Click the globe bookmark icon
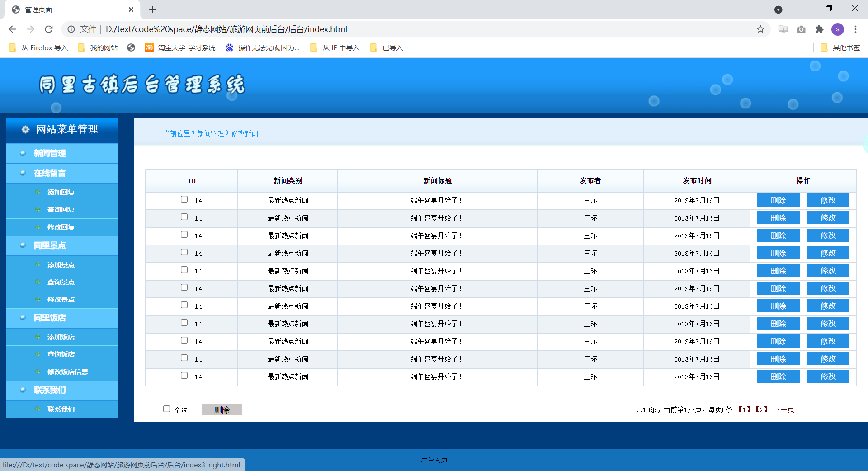Viewport: 868px width, 471px height. (131, 47)
